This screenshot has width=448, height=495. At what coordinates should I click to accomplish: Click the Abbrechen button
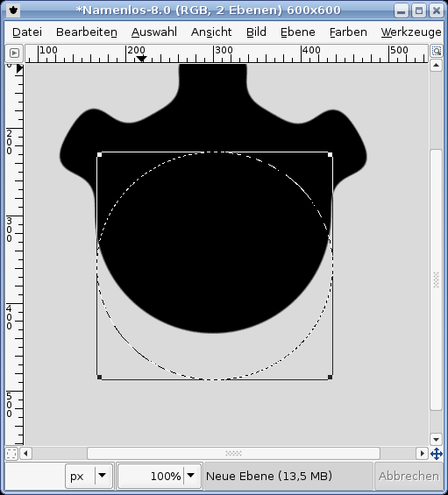[409, 476]
